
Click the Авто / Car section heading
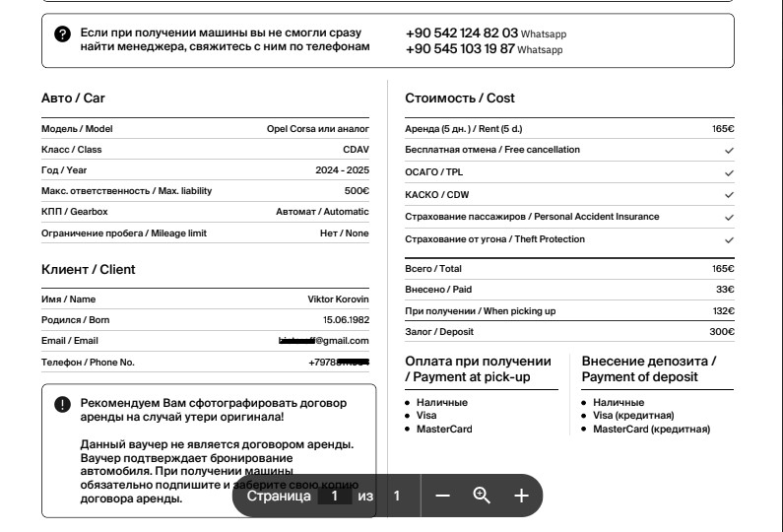pyautogui.click(x=73, y=99)
